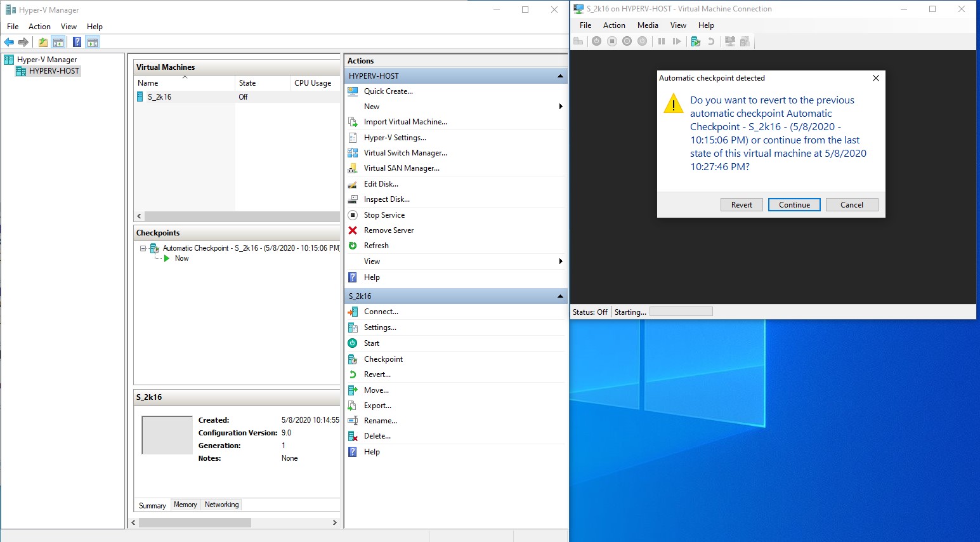Click the Reset icon in VM Connection toolbar
This screenshot has height=542, width=980.
point(677,41)
